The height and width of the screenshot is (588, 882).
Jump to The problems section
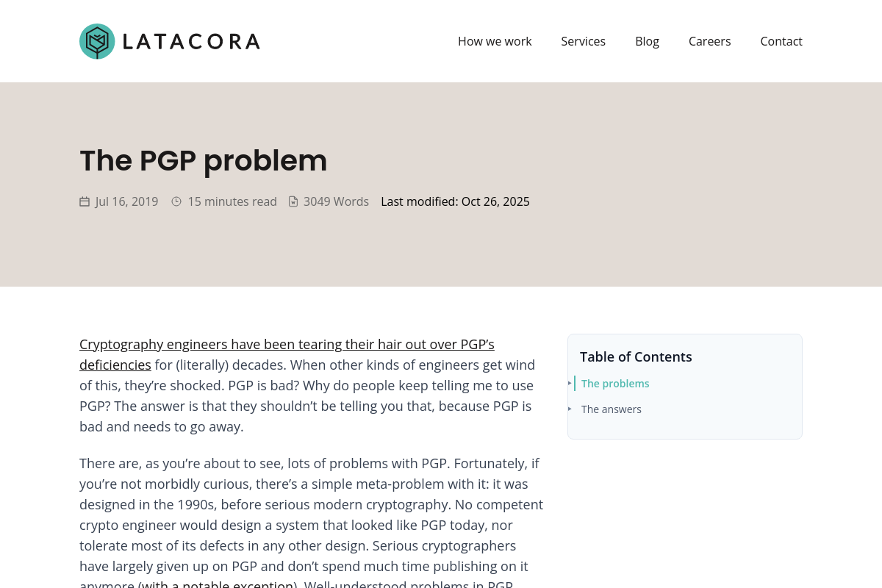click(615, 384)
